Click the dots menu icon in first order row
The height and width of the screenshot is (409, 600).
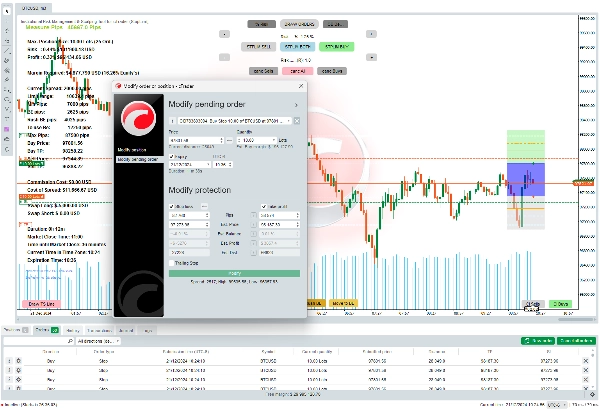click(9, 361)
